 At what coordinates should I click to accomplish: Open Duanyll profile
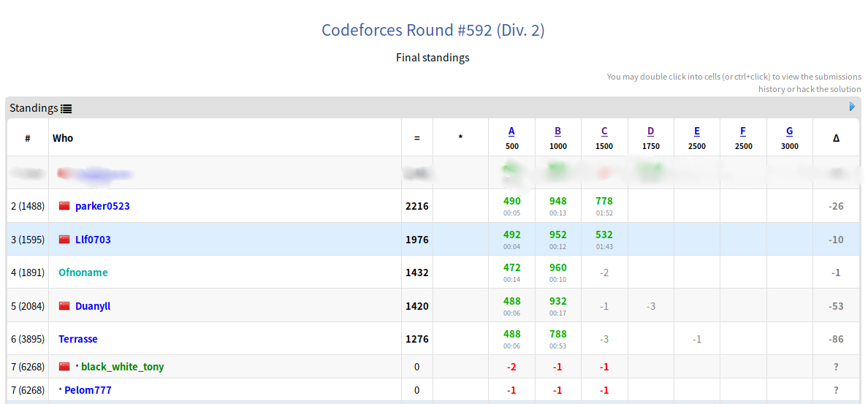click(x=93, y=306)
